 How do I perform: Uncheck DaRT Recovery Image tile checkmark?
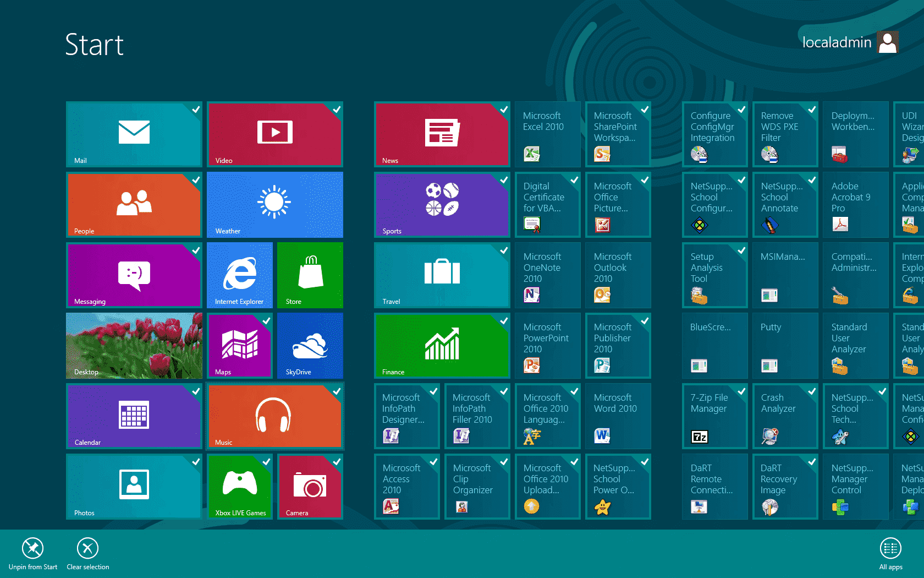pos(812,461)
